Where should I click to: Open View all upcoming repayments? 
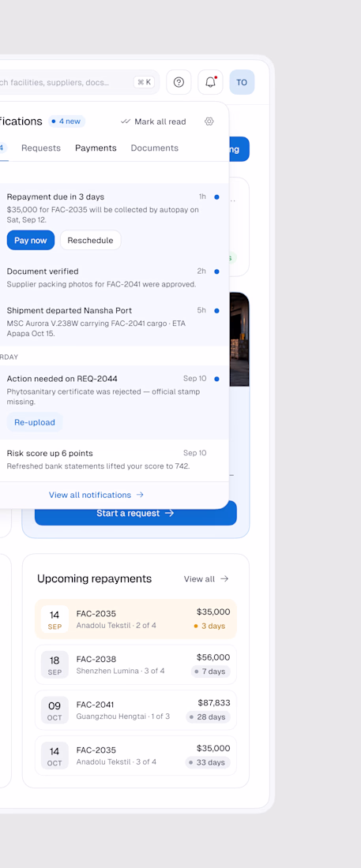click(x=206, y=578)
